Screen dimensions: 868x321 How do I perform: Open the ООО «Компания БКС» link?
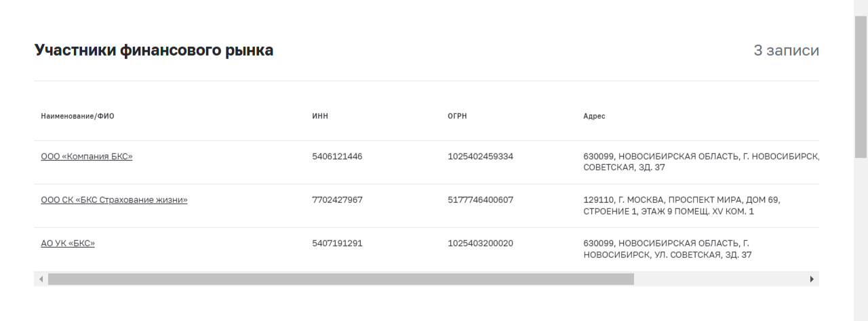(87, 157)
